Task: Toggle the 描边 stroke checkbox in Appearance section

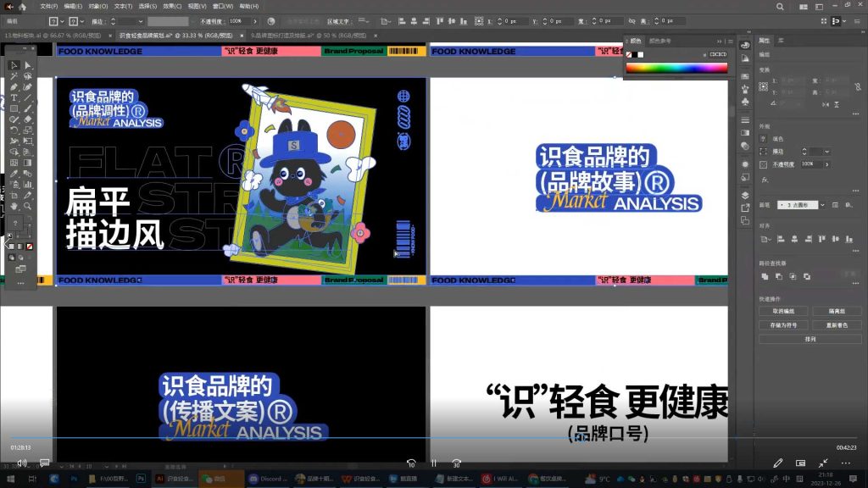Action: coord(763,151)
